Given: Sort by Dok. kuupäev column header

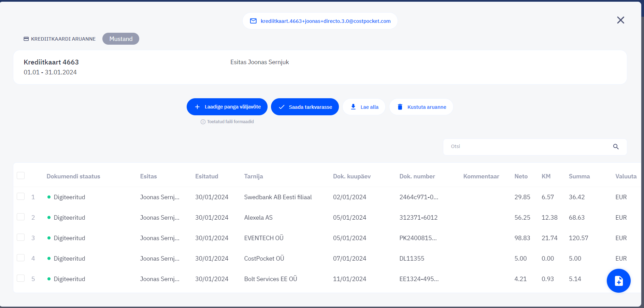Looking at the screenshot, I should click(352, 176).
